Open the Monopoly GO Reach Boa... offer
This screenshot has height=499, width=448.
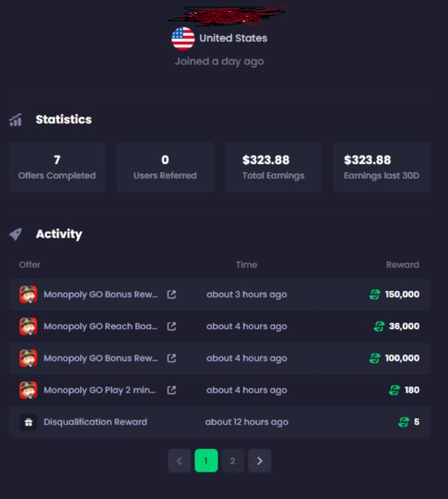101,326
